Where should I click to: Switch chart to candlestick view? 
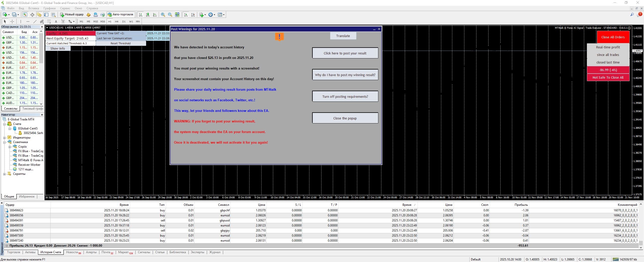(x=148, y=15)
